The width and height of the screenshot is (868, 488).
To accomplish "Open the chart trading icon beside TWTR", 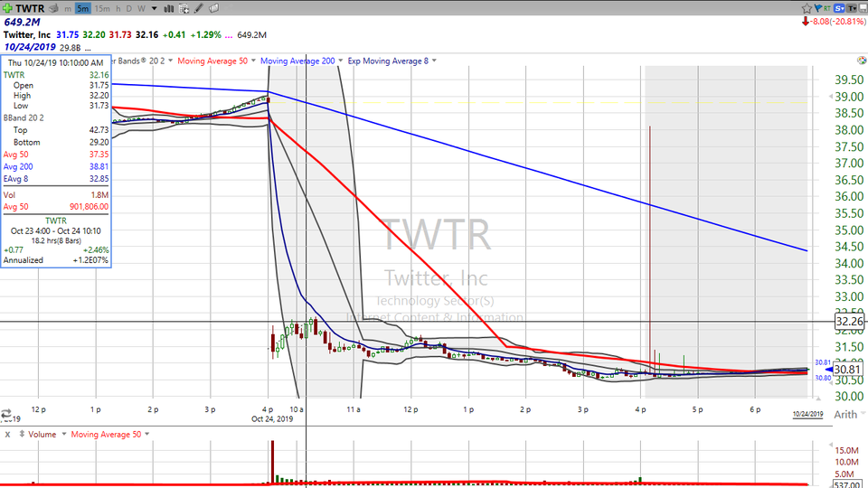I will [53, 8].
